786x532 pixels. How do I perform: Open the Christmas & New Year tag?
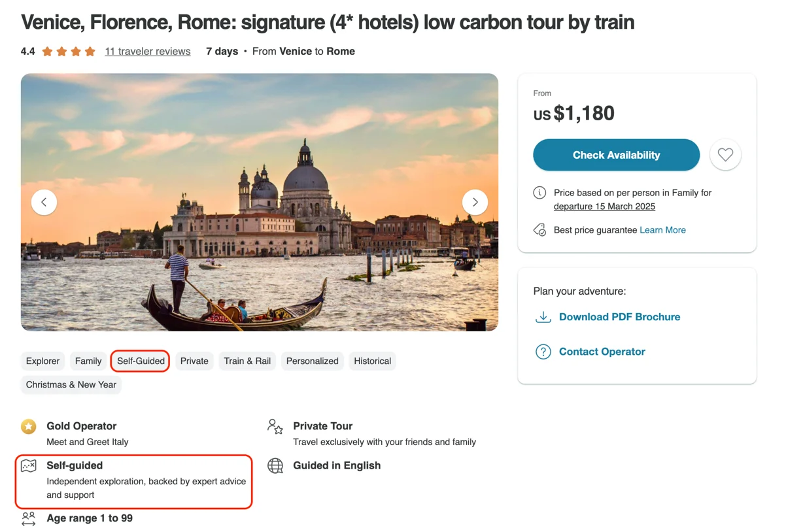pyautogui.click(x=71, y=384)
